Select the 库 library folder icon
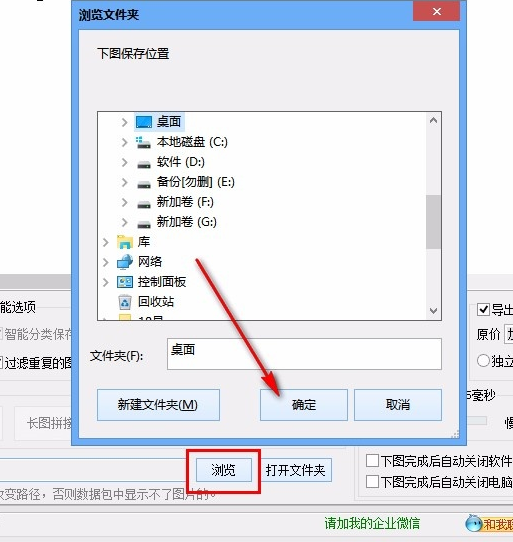This screenshot has height=542, width=513. 125,242
